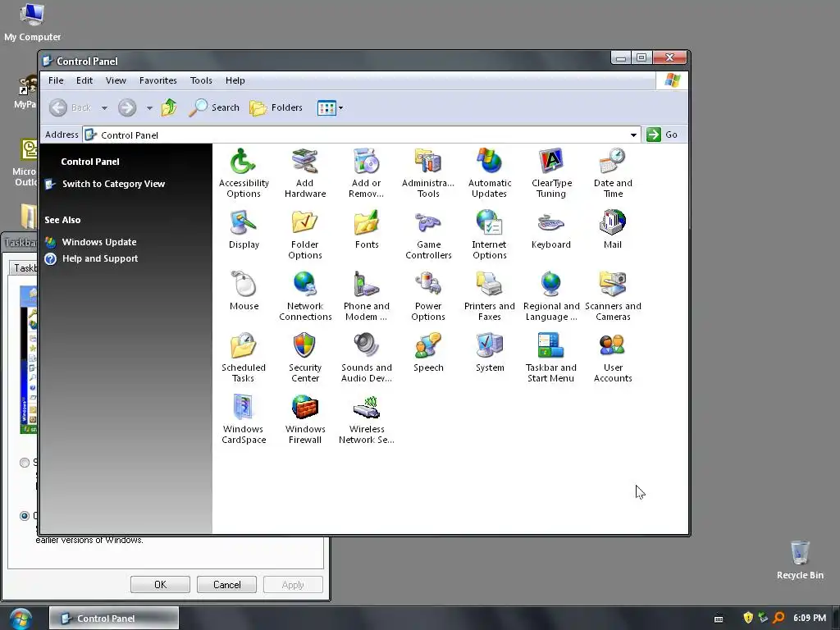Open Automatic Updates icon
Image resolution: width=840 pixels, height=630 pixels.
click(489, 172)
